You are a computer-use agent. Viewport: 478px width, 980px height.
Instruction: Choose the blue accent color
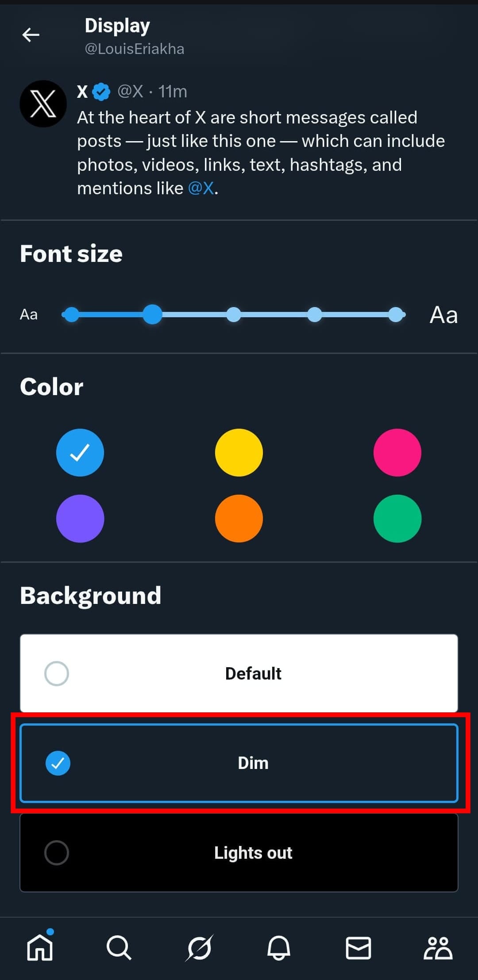[x=80, y=452]
